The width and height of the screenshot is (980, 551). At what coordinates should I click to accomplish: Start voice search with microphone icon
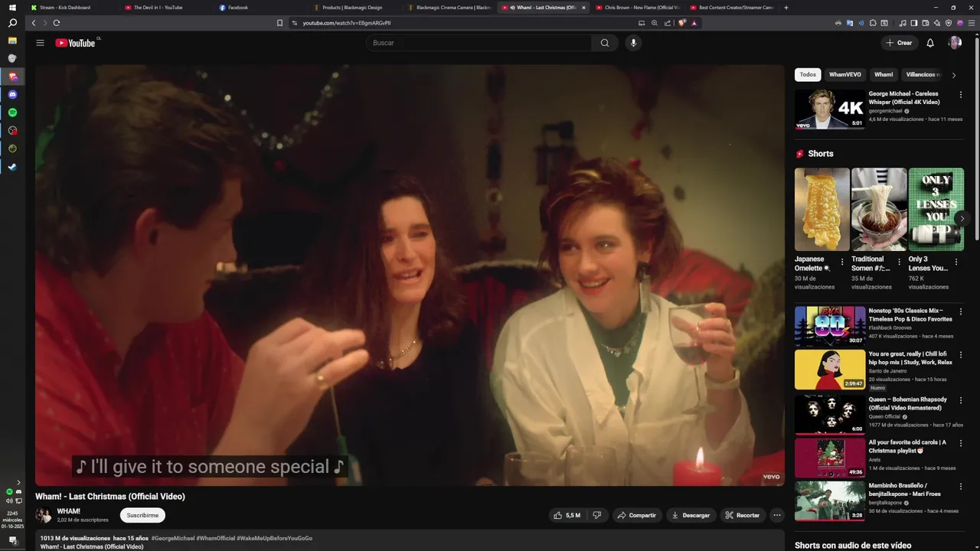pos(633,43)
